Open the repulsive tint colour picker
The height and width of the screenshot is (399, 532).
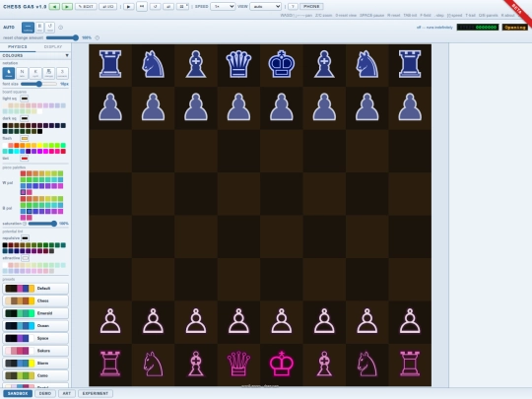click(x=25, y=237)
